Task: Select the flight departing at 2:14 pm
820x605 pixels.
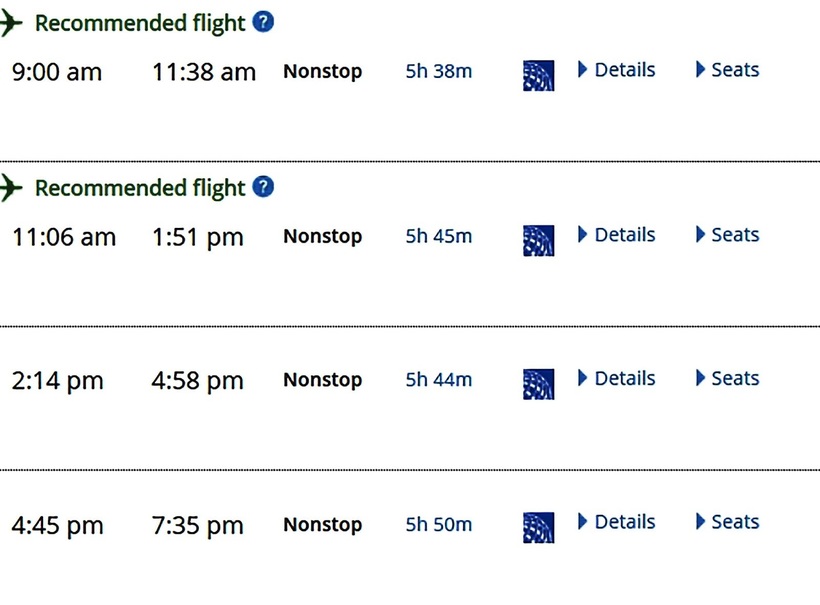Action: (57, 381)
